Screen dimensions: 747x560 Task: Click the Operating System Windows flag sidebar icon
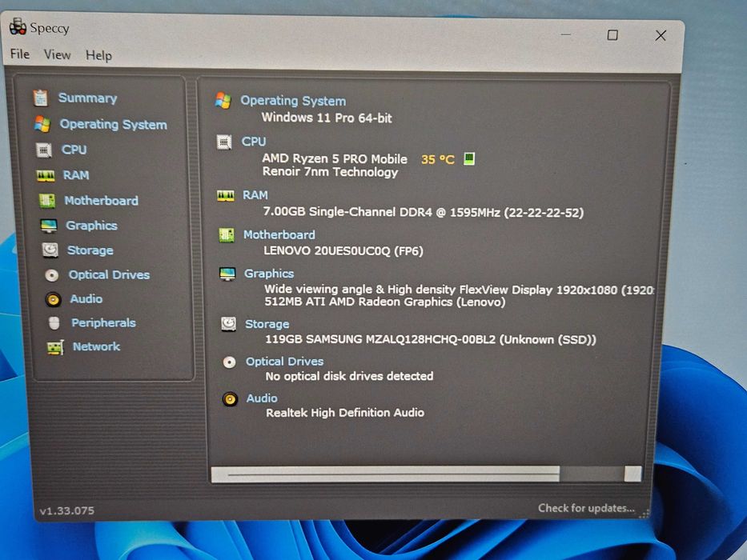click(x=42, y=124)
